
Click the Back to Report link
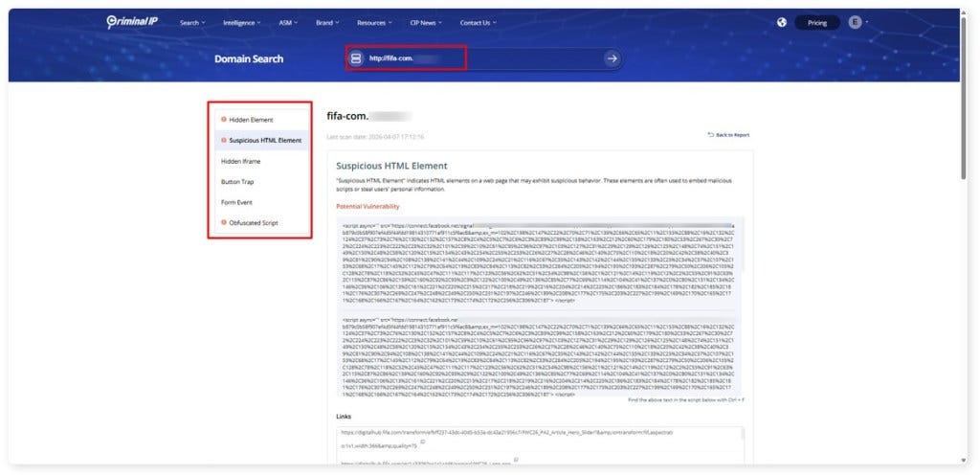728,134
